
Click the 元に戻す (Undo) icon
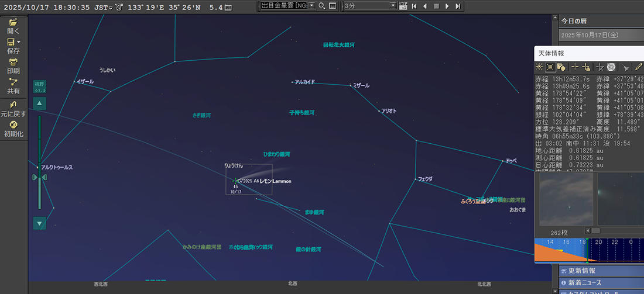coord(13,105)
